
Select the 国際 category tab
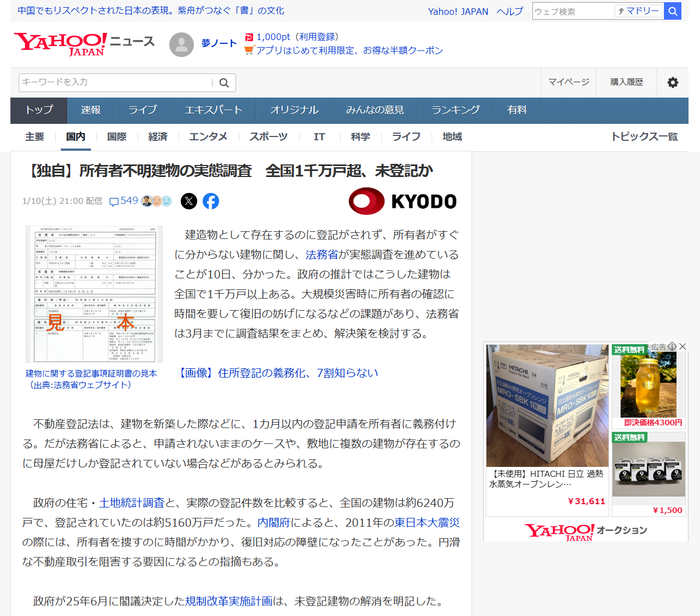click(117, 136)
